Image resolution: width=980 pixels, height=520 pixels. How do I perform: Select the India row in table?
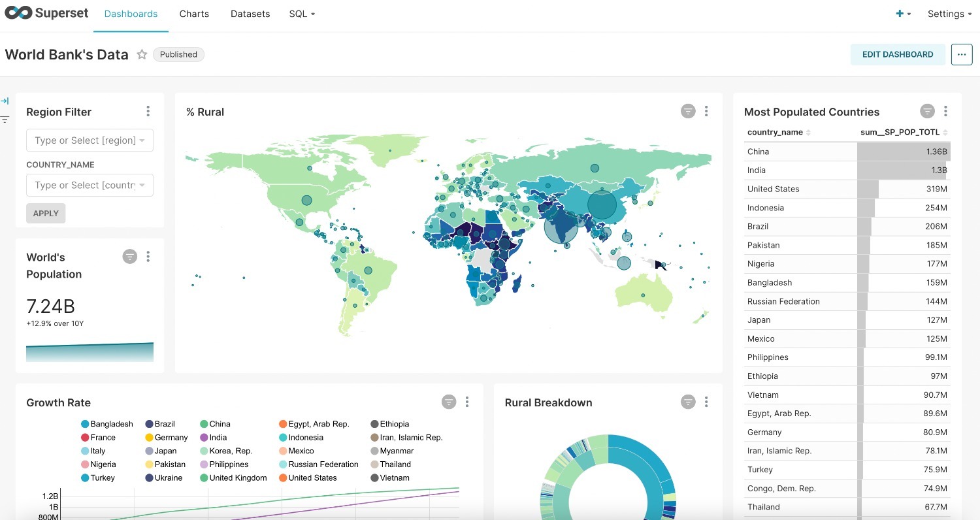pos(847,171)
